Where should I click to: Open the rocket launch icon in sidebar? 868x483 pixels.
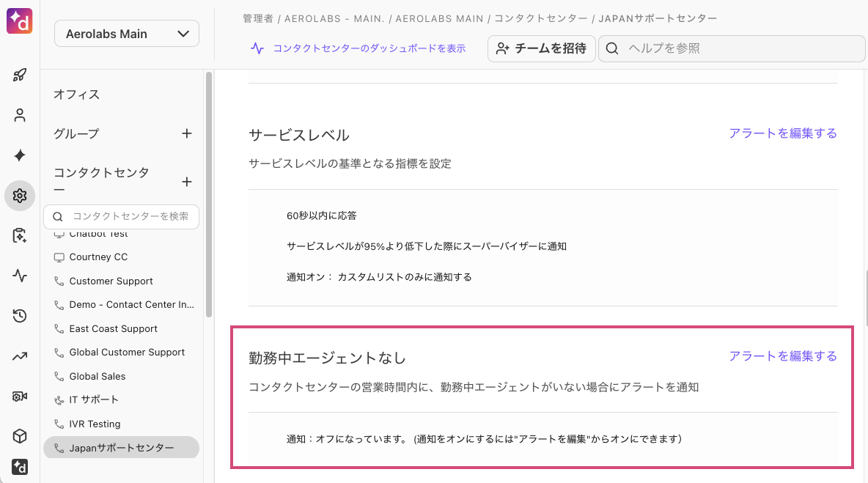[x=20, y=75]
